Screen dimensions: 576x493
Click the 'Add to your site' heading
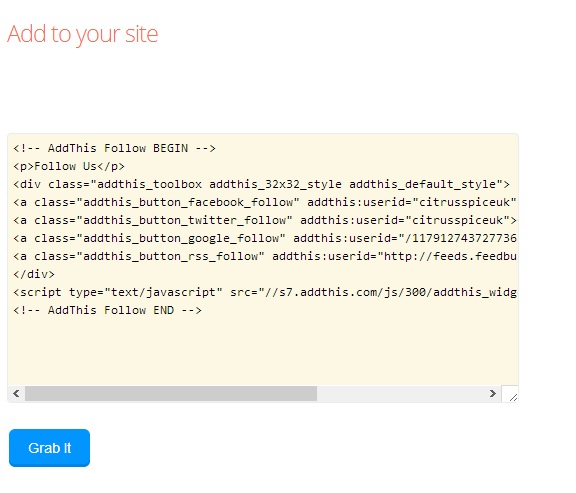tap(83, 34)
